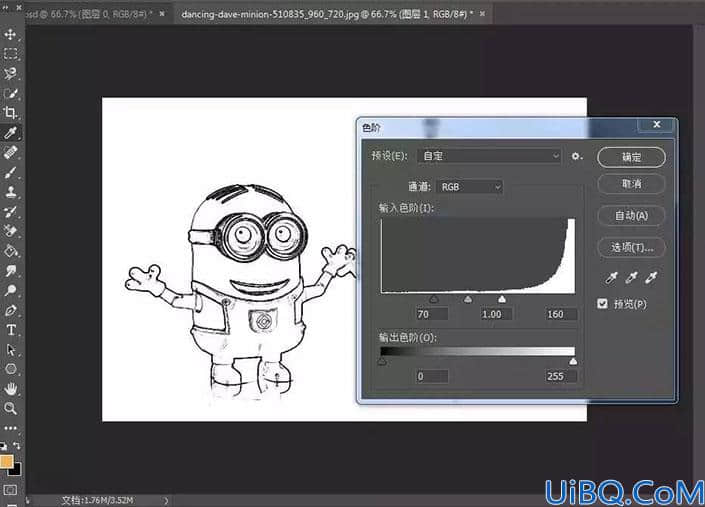Click the 确定 OK button
The image size is (705, 507).
pos(631,157)
